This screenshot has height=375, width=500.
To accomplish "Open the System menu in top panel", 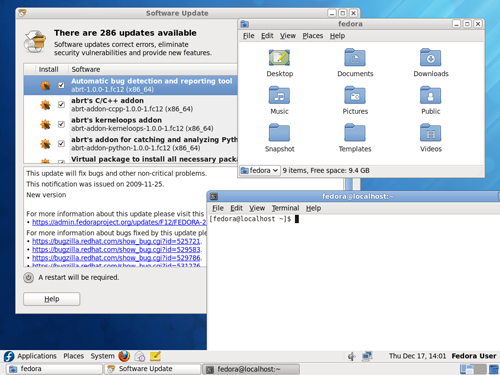I will tap(102, 356).
